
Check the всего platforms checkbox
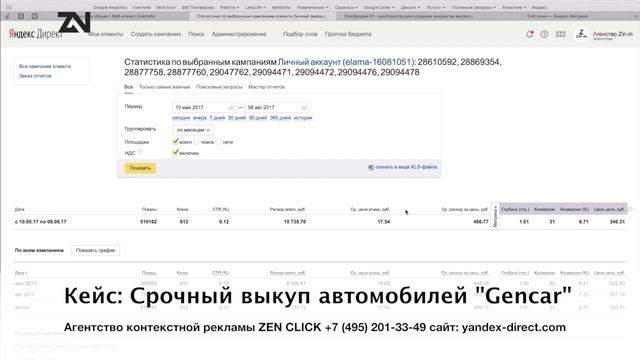[x=175, y=142]
